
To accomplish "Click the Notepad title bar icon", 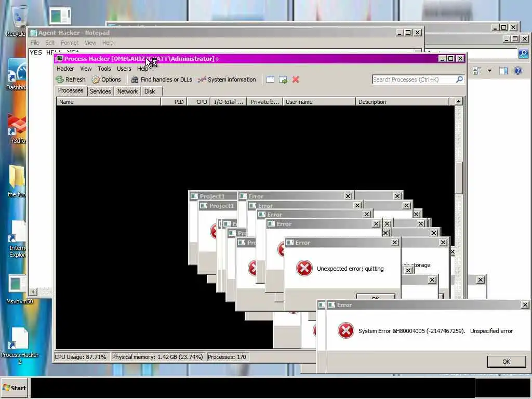I will point(33,33).
